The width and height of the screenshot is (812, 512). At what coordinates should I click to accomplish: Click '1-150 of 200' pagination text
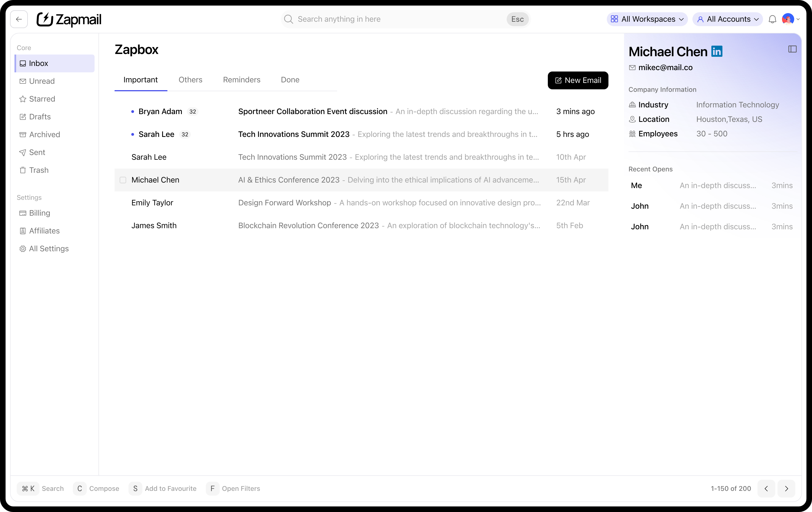point(731,489)
